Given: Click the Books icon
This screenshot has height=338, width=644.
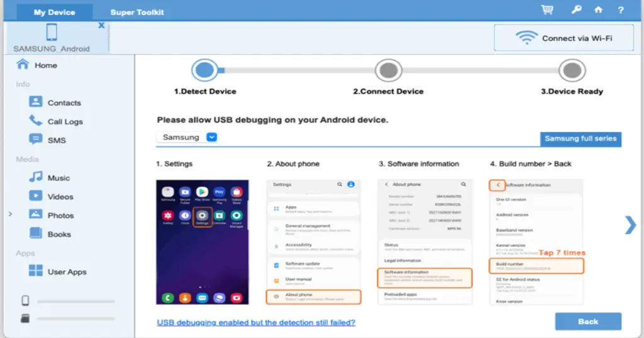Looking at the screenshot, I should pos(36,233).
